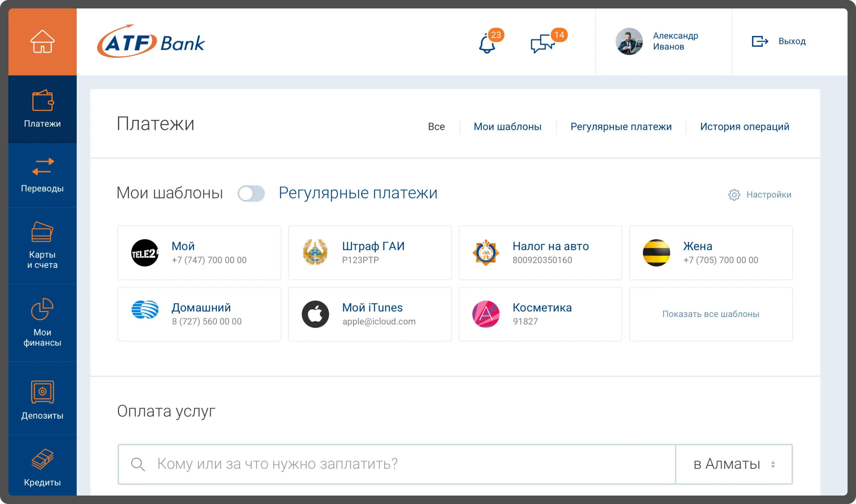This screenshot has height=504, width=856.
Task: Open Переводы transfers sidebar section
Action: 42,175
